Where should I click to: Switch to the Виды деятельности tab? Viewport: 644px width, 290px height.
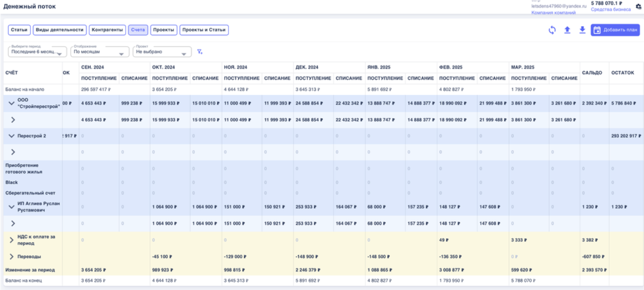pos(60,30)
